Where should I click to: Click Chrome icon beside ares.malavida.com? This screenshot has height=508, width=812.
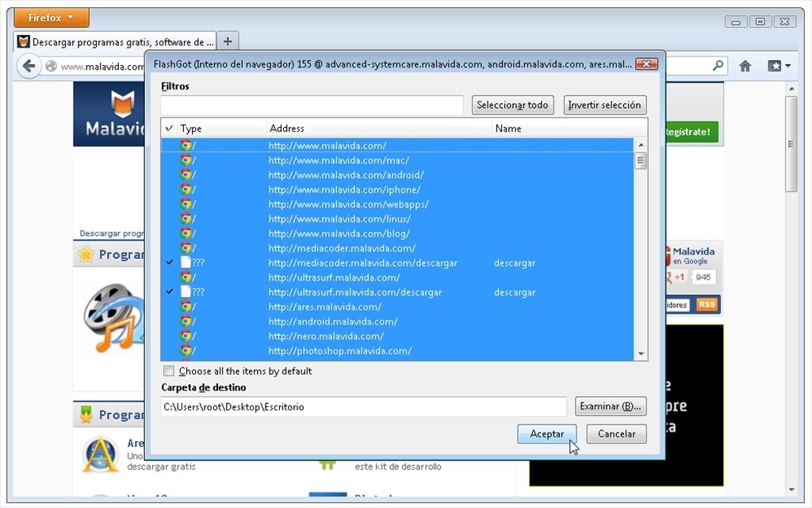coord(186,306)
